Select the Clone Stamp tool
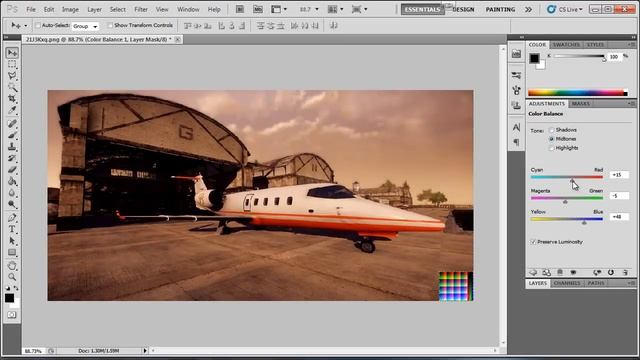 (x=12, y=147)
